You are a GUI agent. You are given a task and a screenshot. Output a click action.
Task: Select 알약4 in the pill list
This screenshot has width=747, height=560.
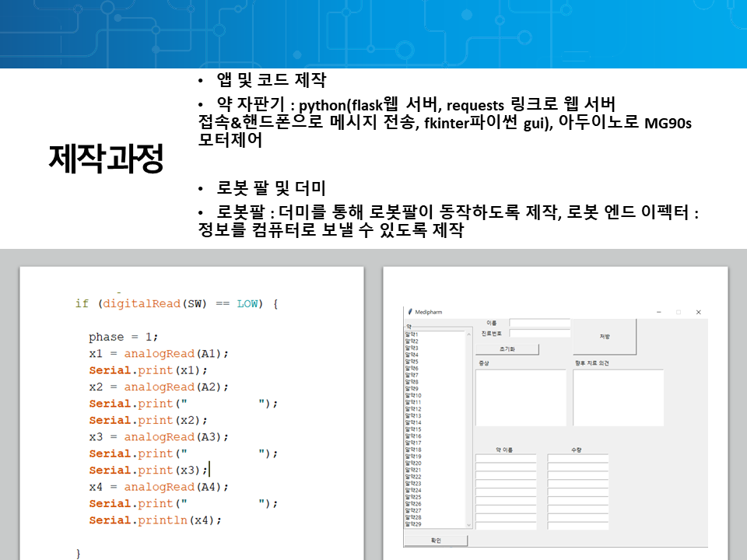412,355
